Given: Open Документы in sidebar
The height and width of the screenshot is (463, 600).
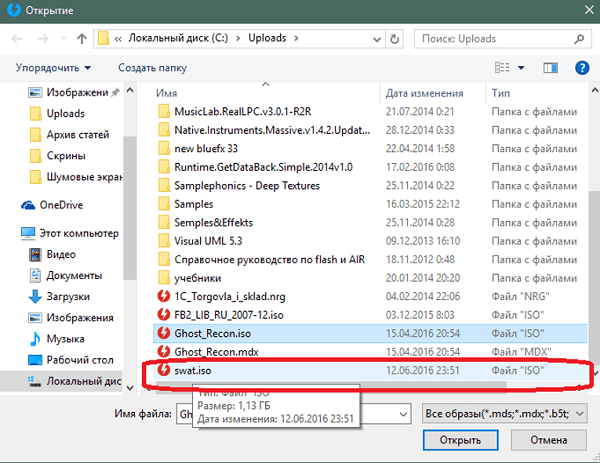Looking at the screenshot, I should (x=66, y=276).
